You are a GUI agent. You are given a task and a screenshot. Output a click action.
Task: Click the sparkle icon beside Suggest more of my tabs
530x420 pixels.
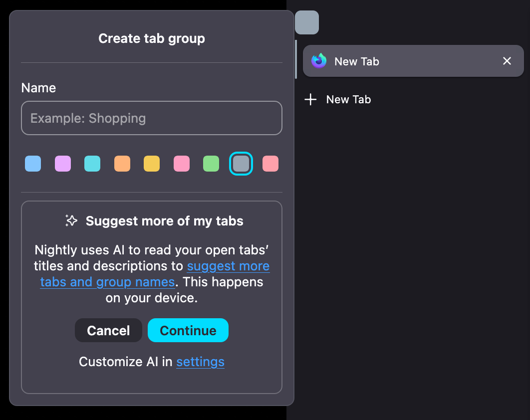tap(71, 221)
